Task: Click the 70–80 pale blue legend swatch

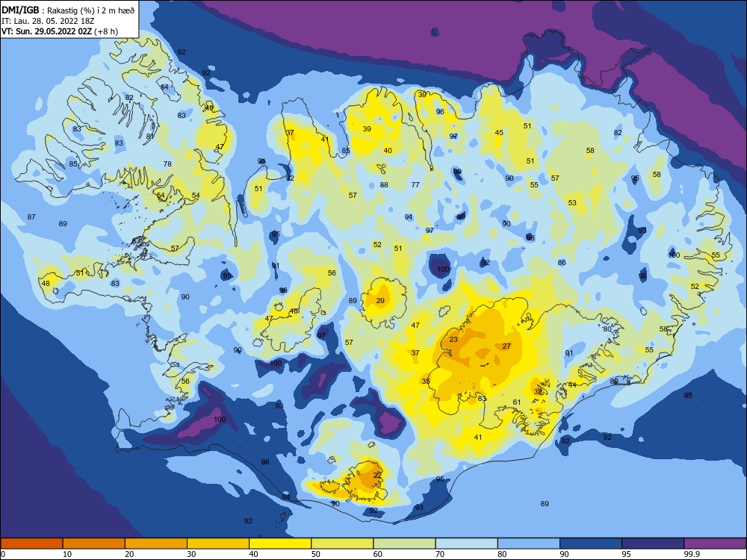Action: point(466,544)
